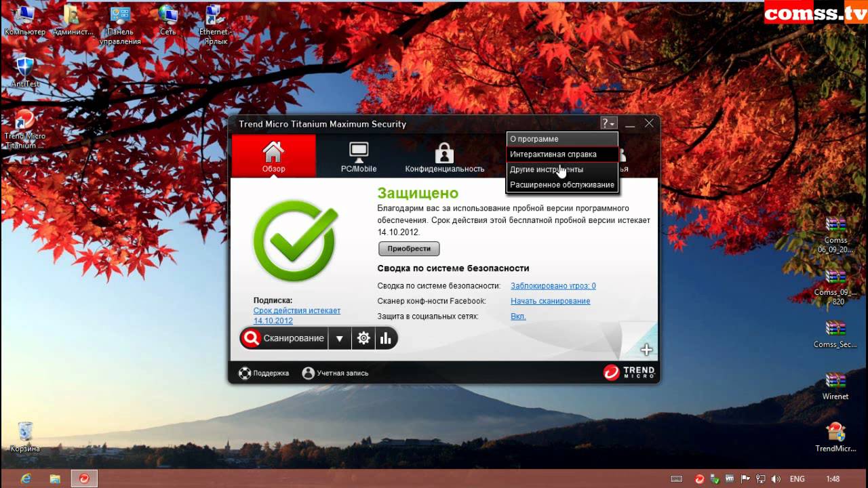Open the Обзор tab

[273, 156]
